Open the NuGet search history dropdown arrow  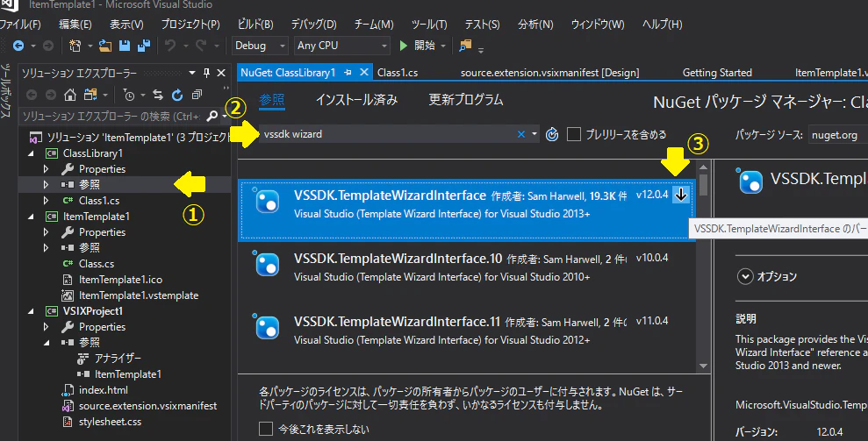click(534, 134)
